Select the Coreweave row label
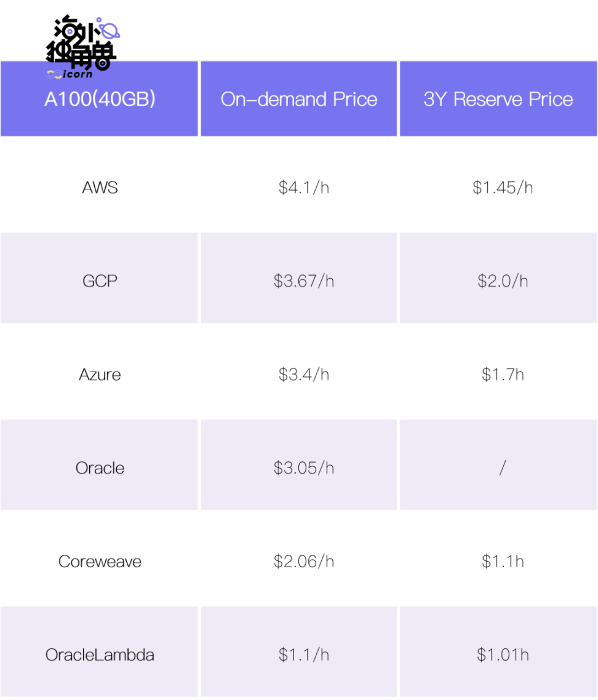 pyautogui.click(x=100, y=562)
